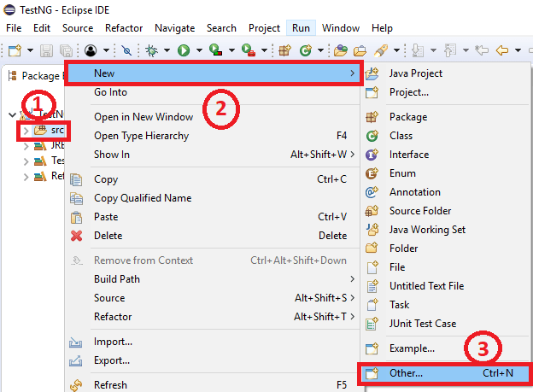
Task: Select JUnit Test Case option
Action: pyautogui.click(x=446, y=324)
